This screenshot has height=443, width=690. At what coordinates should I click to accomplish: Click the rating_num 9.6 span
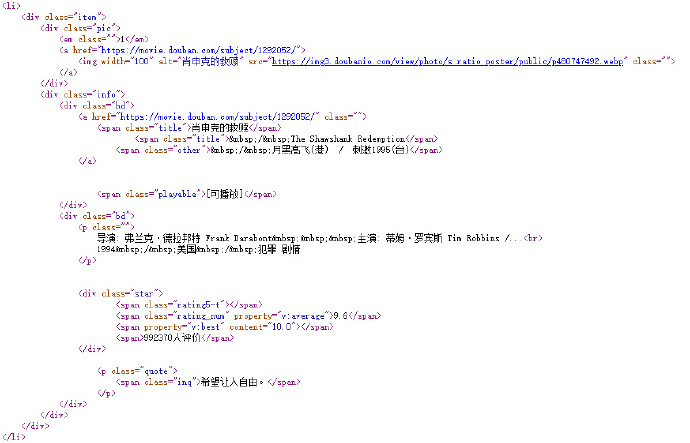click(x=248, y=316)
